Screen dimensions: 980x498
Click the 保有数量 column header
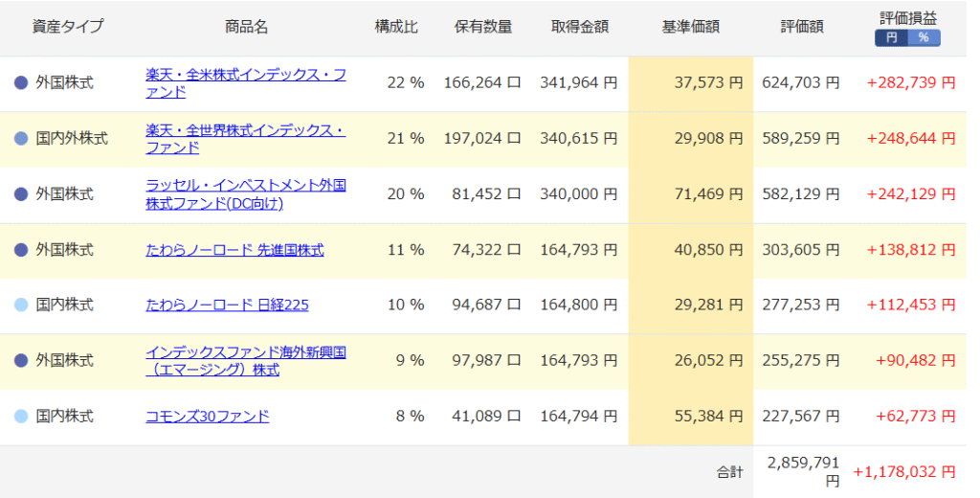coord(482,27)
